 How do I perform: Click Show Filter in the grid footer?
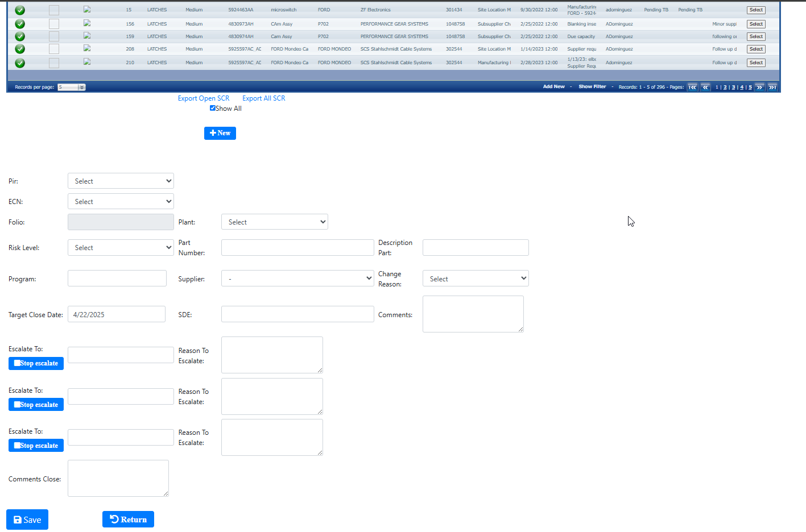pos(592,86)
